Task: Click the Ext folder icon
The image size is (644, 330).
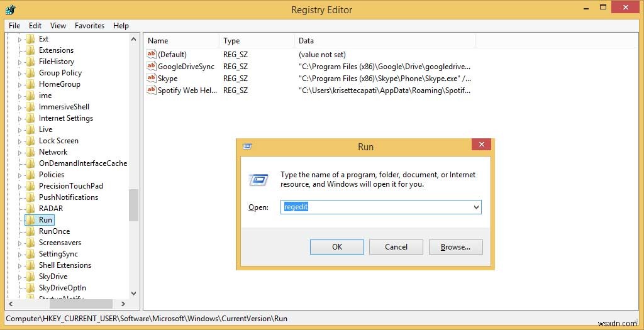Action: [30, 39]
